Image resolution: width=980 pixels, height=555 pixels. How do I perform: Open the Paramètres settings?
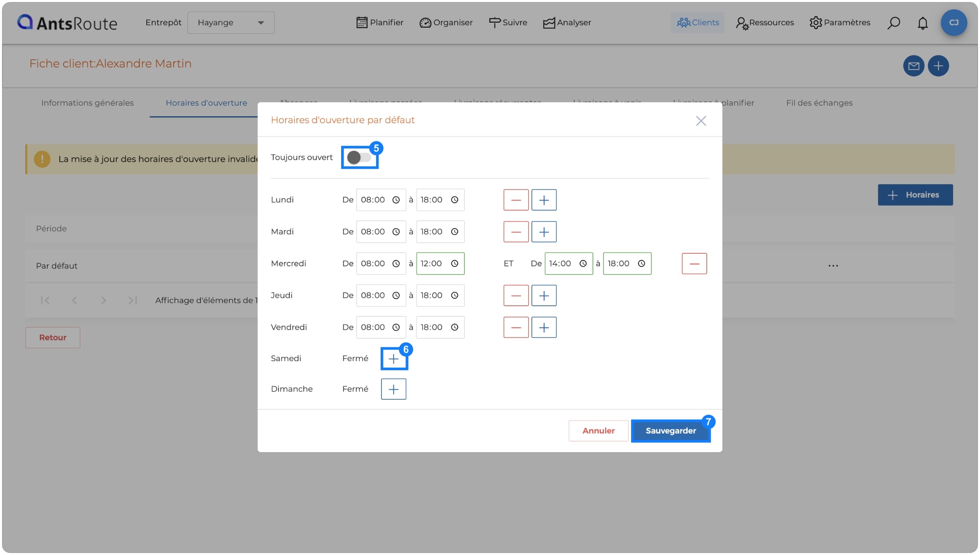pos(839,23)
